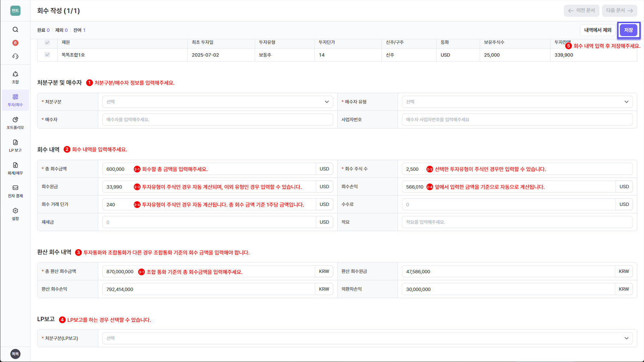Open the 포트폴리오 sidebar section
The height and width of the screenshot is (362, 644).
click(x=15, y=123)
